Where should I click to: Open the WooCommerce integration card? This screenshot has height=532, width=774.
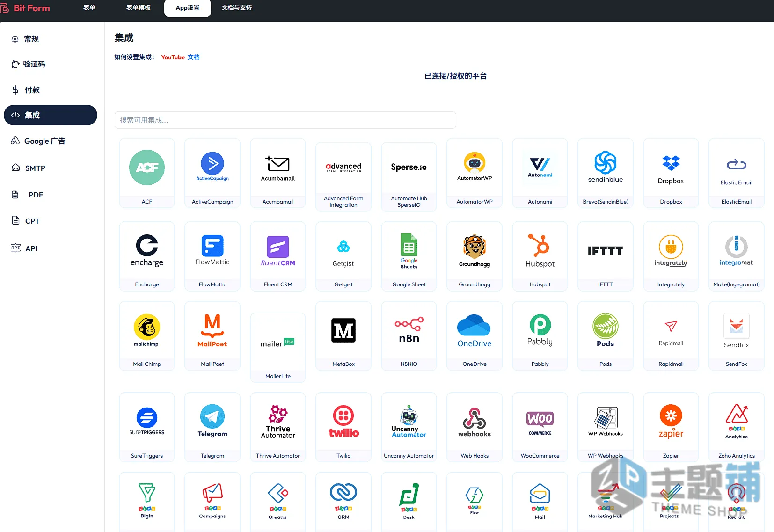540,427
